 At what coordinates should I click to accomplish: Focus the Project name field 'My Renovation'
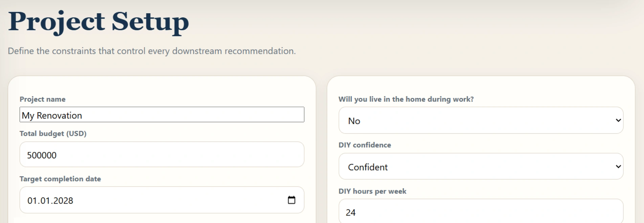(162, 115)
